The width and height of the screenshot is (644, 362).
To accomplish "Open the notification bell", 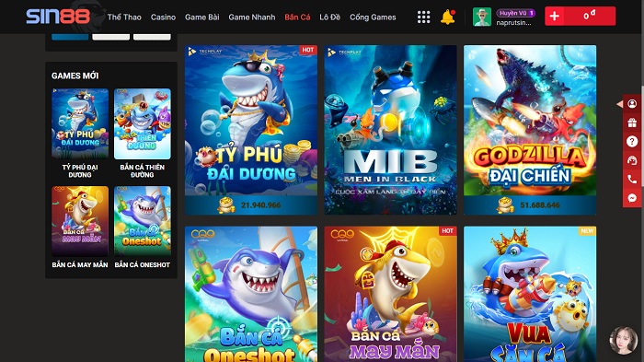I will point(448,17).
